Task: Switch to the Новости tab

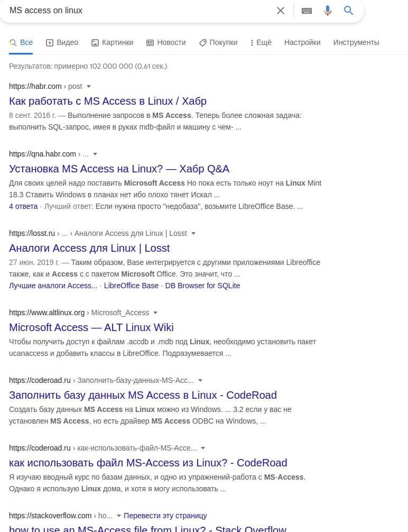Action: tap(166, 42)
